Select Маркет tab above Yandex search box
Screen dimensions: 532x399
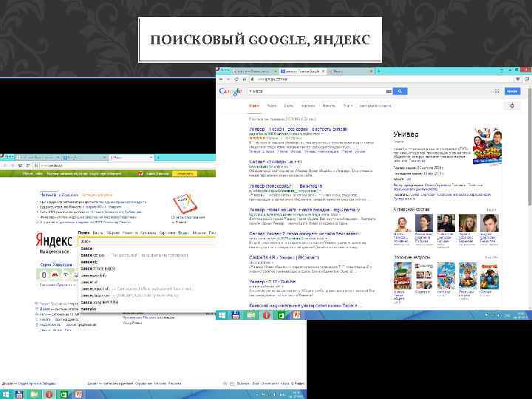[x=112, y=233]
